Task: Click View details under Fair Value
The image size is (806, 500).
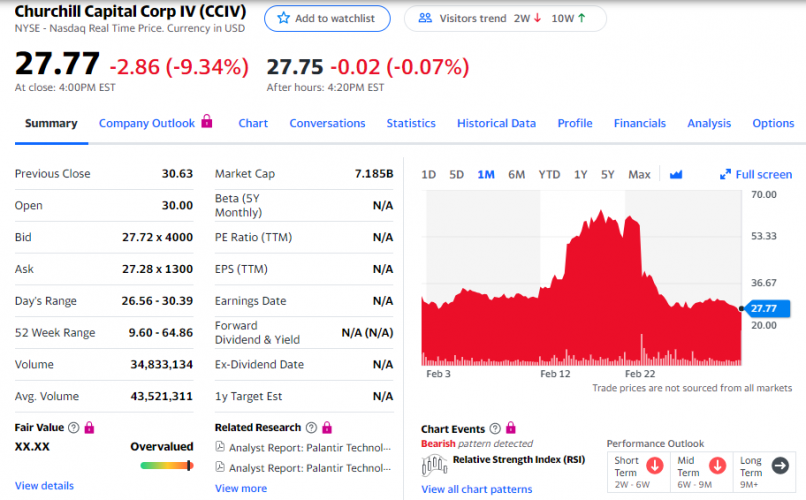Action: click(44, 486)
